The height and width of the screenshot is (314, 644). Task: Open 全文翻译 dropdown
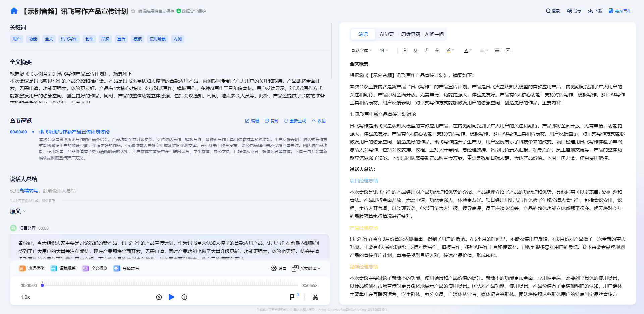[306, 268]
